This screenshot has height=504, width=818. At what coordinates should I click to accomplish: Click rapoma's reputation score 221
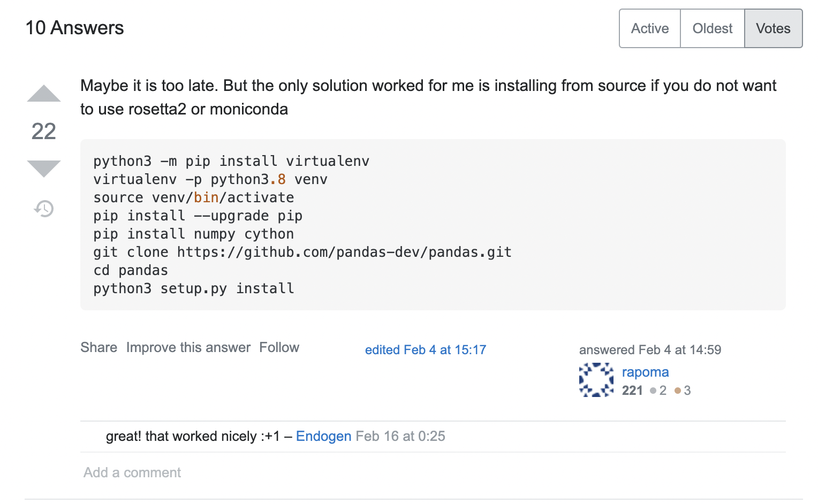632,391
